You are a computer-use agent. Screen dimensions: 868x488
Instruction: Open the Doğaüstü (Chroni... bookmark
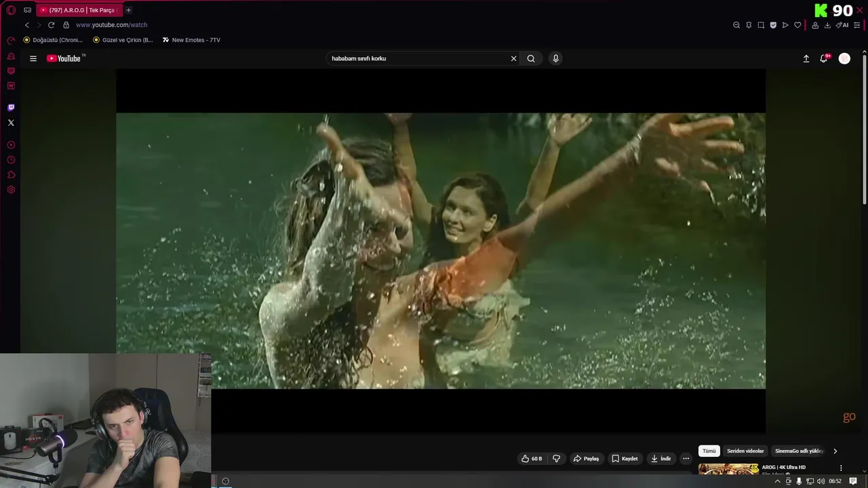pos(53,40)
